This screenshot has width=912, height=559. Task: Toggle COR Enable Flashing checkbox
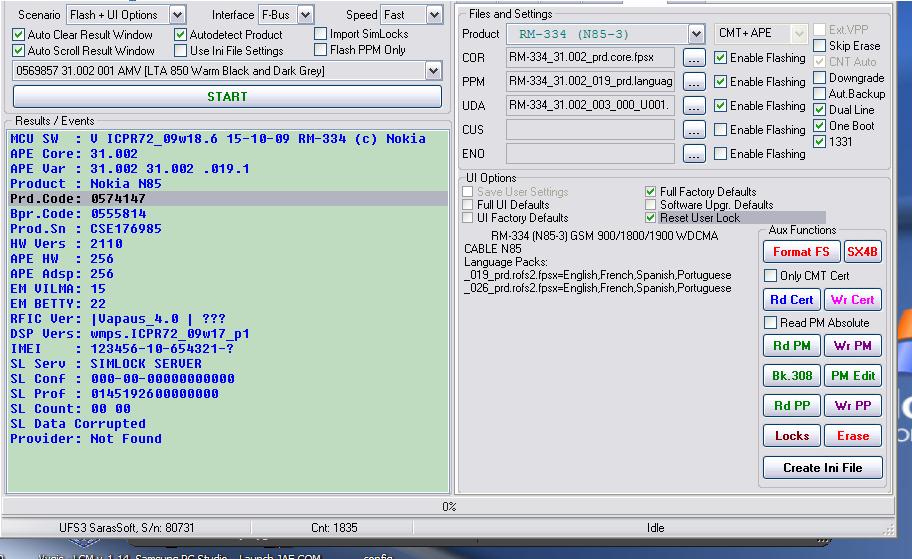[721, 58]
